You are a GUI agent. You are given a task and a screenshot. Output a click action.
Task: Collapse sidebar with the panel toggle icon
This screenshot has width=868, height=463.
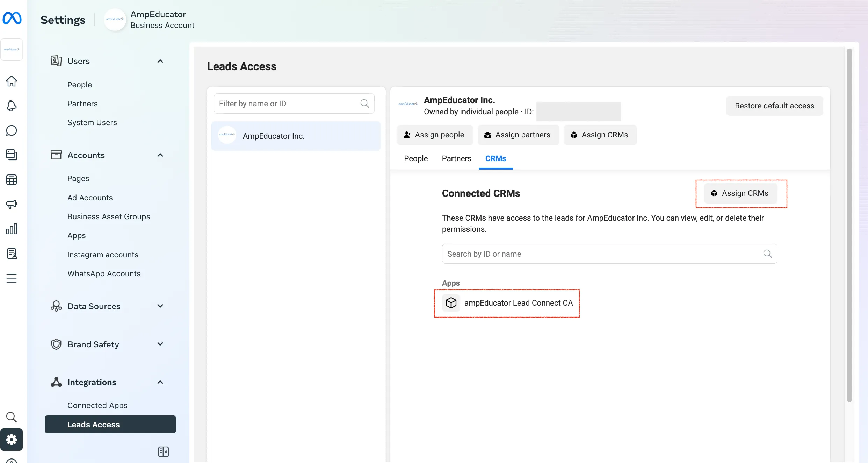pos(163,452)
